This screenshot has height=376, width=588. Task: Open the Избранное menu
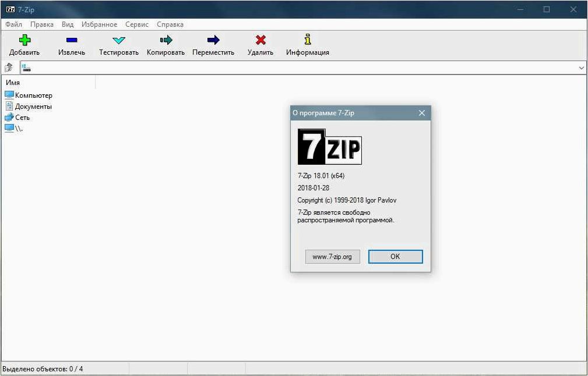pos(100,24)
